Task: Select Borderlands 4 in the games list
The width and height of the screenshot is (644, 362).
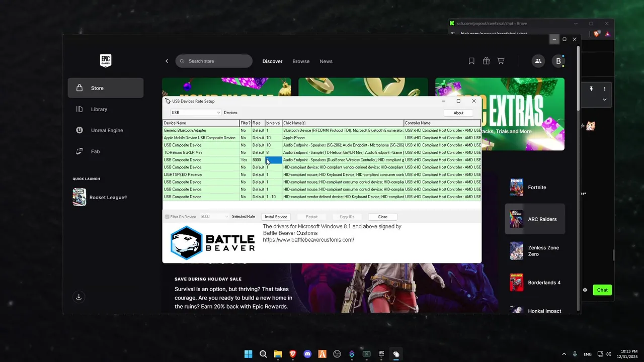Action: coord(535,283)
